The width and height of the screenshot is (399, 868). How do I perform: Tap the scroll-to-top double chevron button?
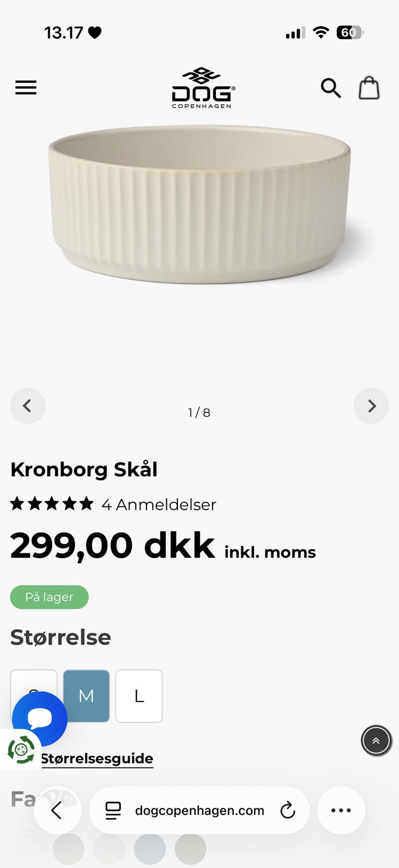(x=376, y=741)
